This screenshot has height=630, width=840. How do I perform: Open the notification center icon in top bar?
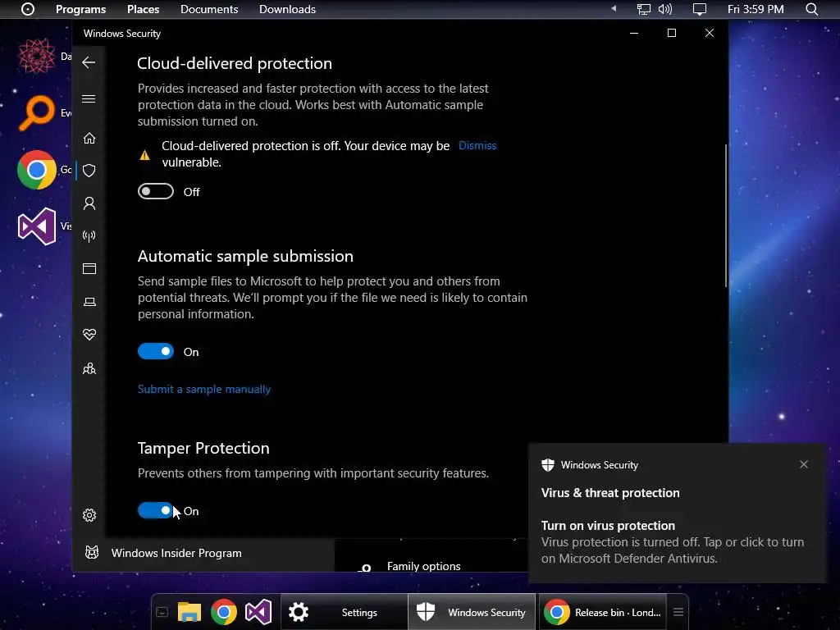tap(700, 9)
